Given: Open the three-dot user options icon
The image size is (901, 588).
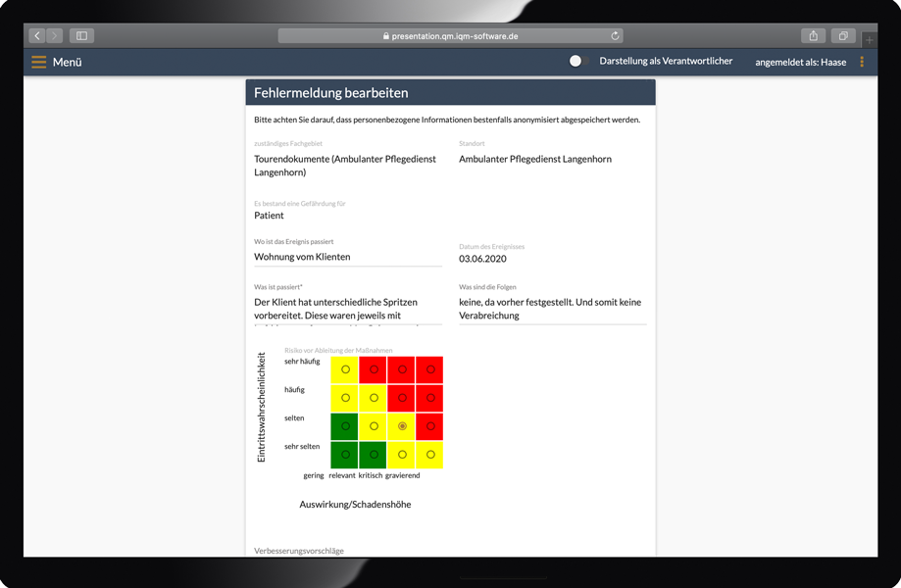Looking at the screenshot, I should coord(862,62).
